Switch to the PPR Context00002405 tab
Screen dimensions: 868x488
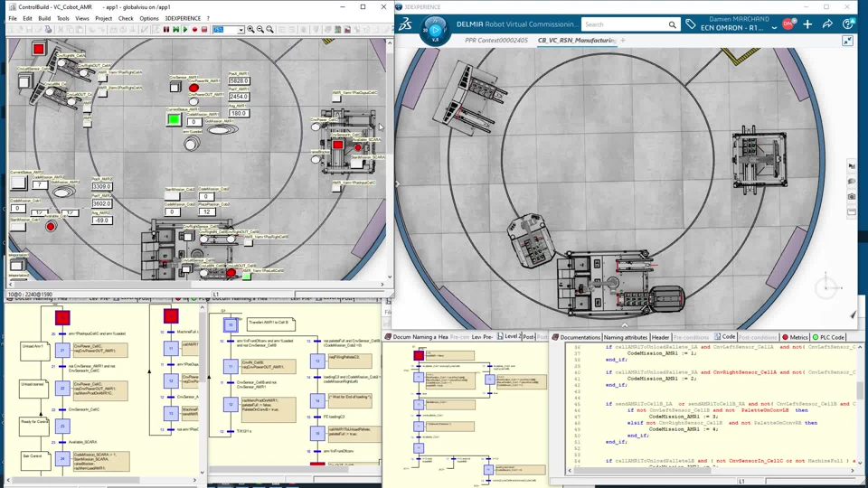click(496, 41)
